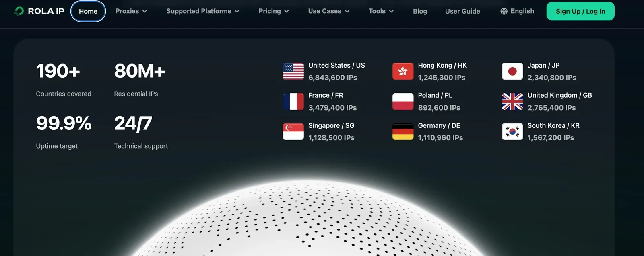Select the France / FR label
The width and height of the screenshot is (644, 256).
(x=326, y=95)
